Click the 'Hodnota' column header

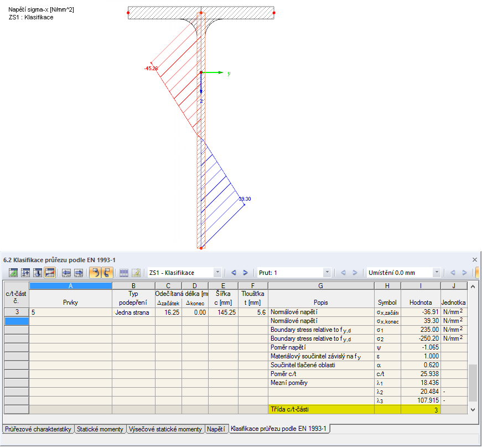[x=421, y=303]
